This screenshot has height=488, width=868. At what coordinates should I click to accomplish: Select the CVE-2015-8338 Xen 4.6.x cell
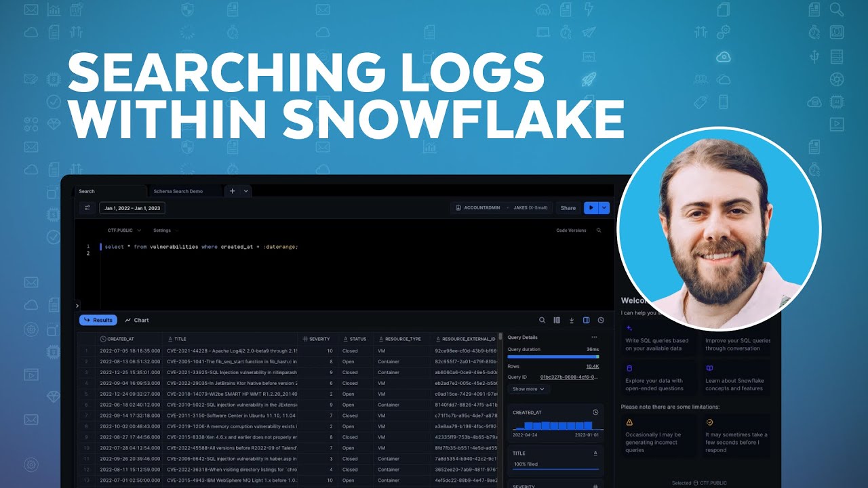(232, 437)
